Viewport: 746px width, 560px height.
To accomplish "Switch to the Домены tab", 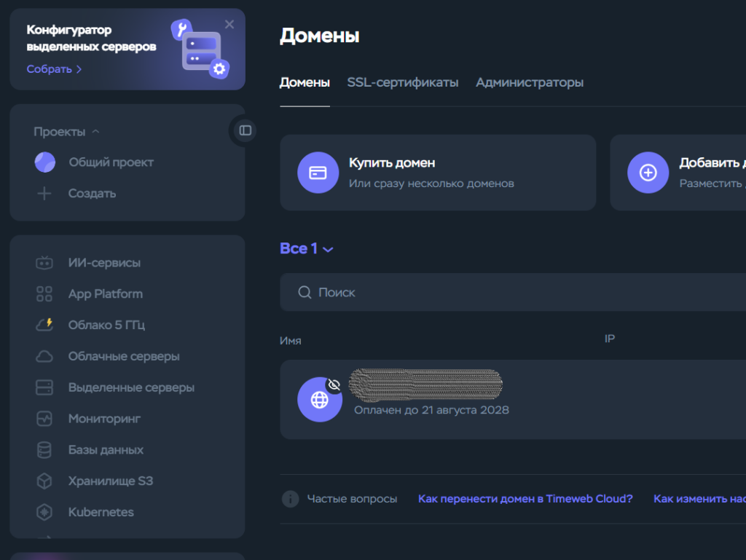I will click(305, 82).
